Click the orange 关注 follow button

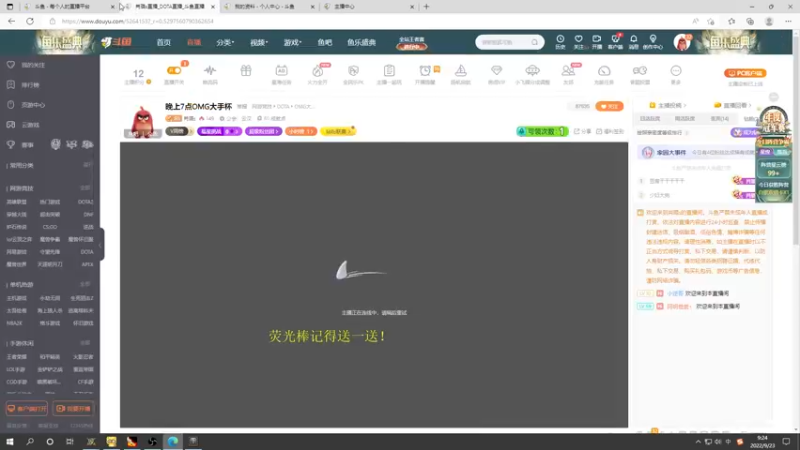[609, 106]
